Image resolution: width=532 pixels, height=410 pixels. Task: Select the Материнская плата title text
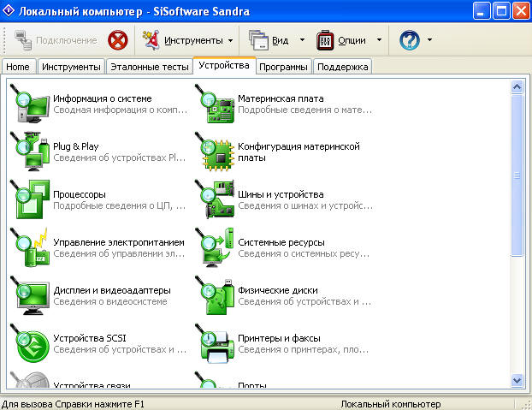[281, 98]
